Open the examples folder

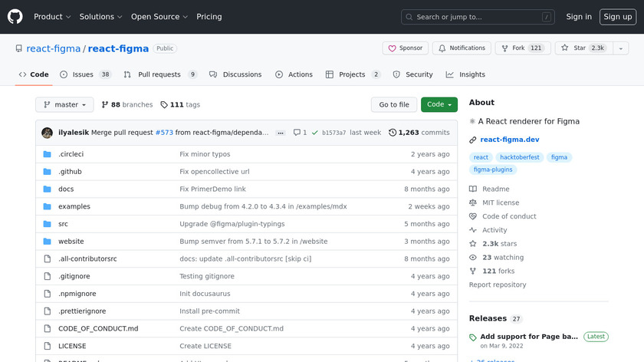tap(74, 206)
